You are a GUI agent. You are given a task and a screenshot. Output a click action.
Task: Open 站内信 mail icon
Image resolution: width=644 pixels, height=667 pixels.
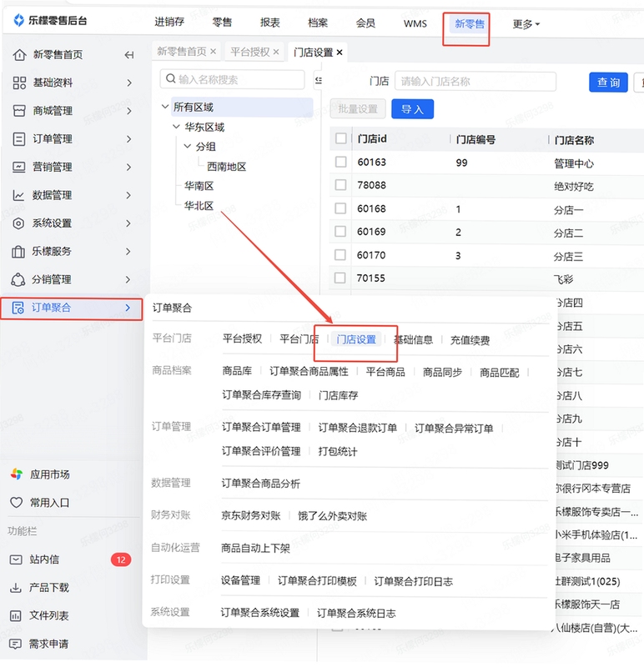[x=16, y=559]
